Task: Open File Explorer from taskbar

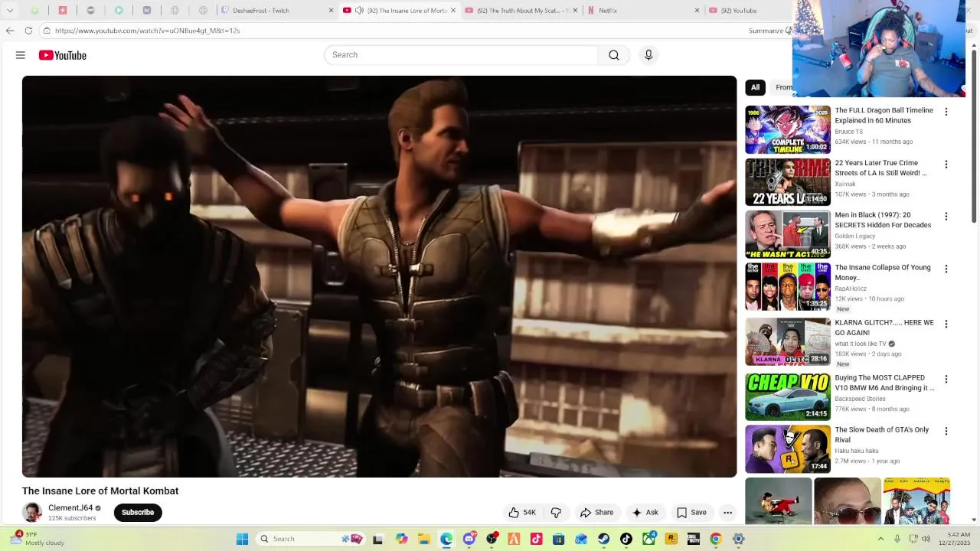Action: pyautogui.click(x=423, y=539)
